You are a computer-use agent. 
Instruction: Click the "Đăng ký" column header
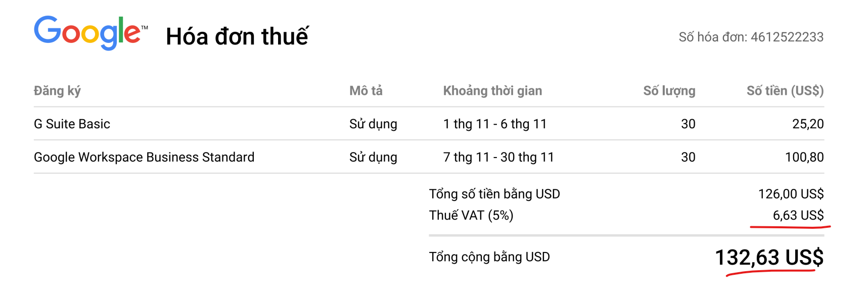click(x=57, y=91)
